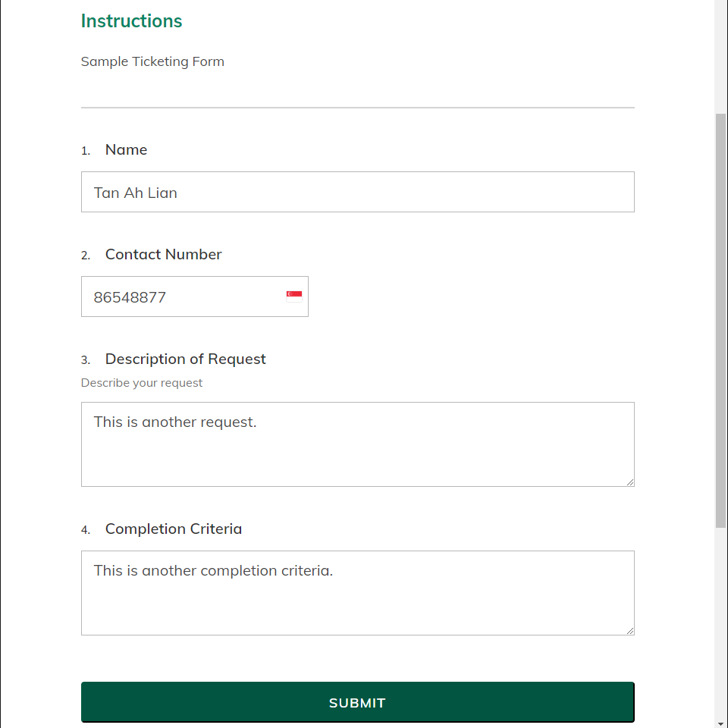Image resolution: width=728 pixels, height=728 pixels.
Task: Click the Sample Ticketing Form text
Action: (x=152, y=61)
